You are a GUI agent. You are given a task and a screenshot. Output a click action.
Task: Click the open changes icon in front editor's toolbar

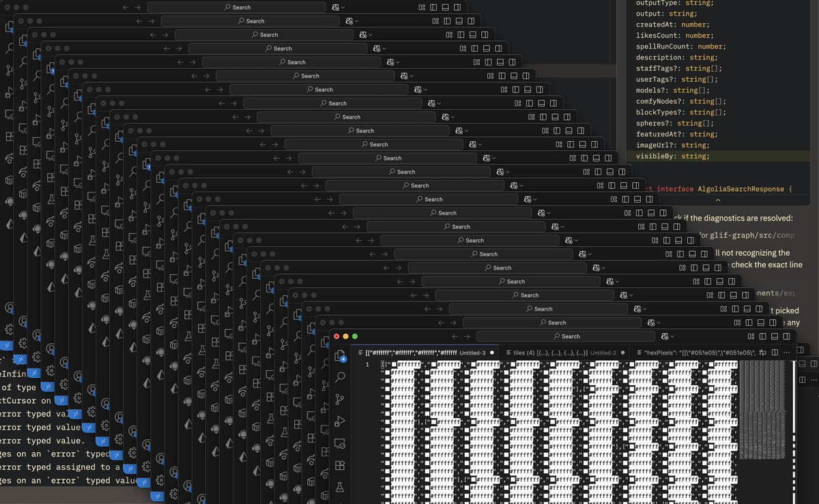762,353
